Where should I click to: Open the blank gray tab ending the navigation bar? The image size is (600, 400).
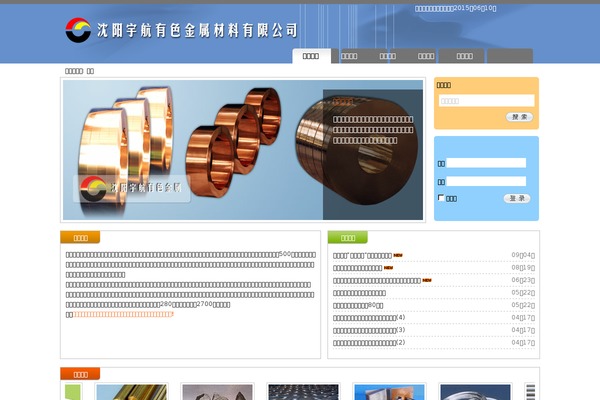[510, 56]
